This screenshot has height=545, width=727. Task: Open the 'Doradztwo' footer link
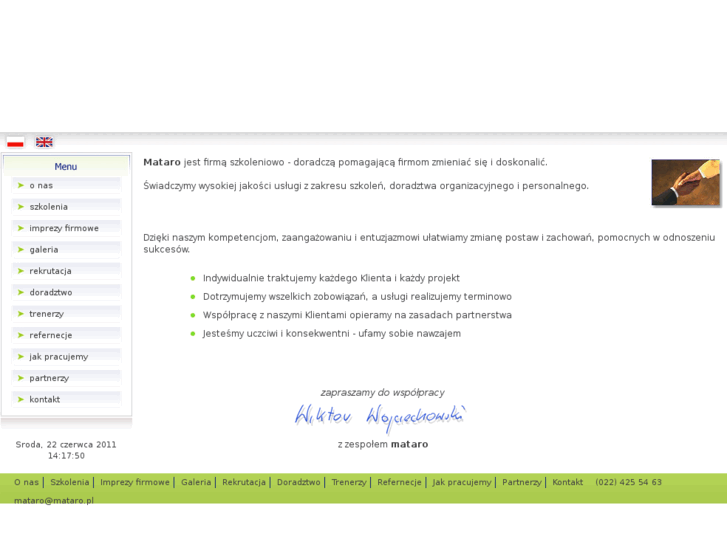299,482
